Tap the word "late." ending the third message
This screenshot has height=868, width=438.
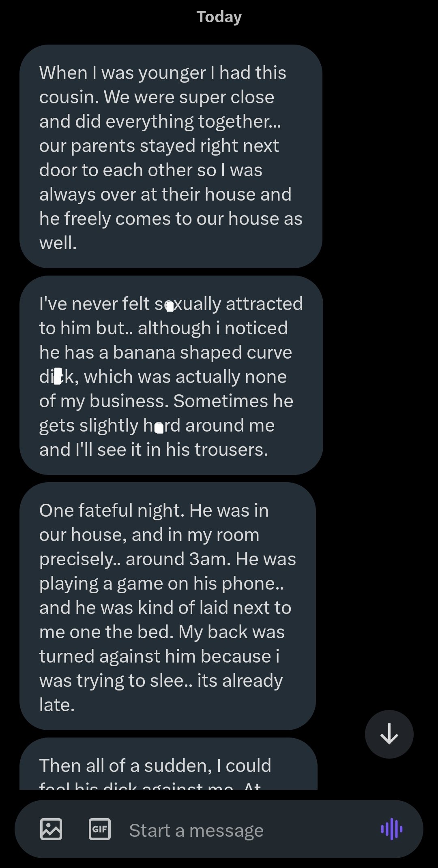57,705
